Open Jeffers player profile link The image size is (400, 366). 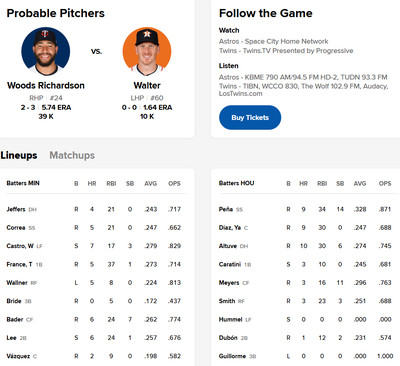tap(16, 209)
